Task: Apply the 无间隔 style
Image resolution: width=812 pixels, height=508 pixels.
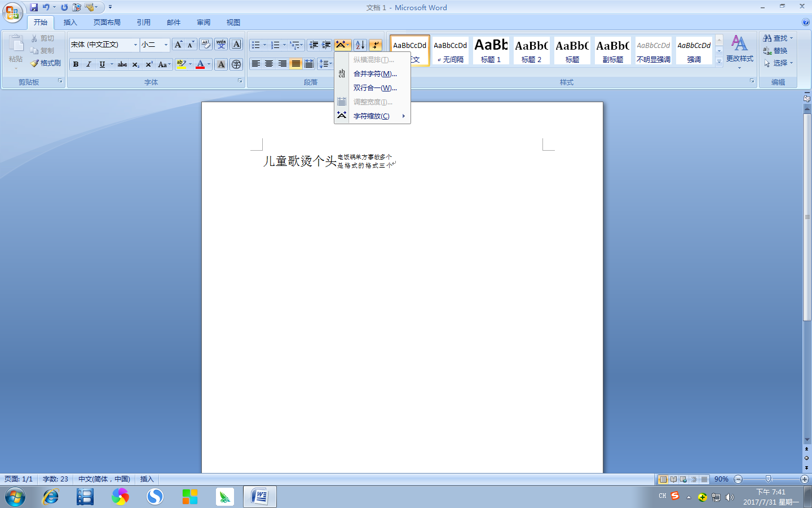Action: point(450,50)
